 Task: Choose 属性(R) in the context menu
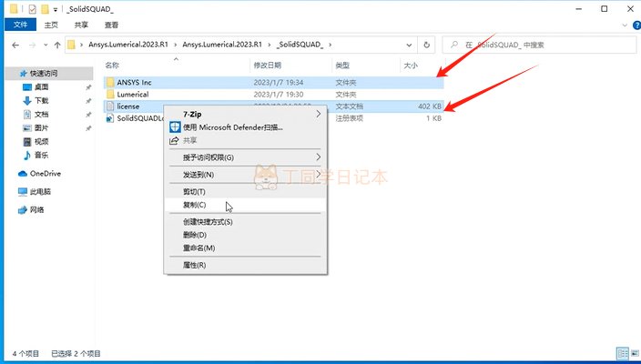(x=245, y=265)
